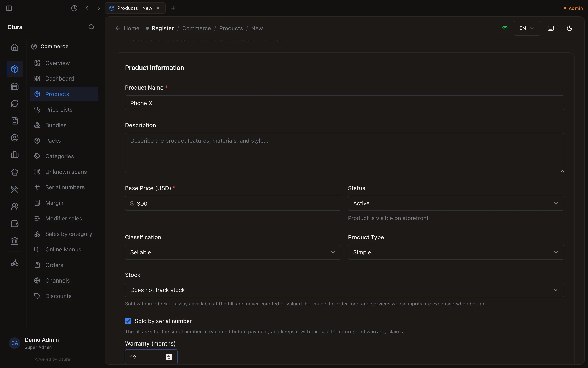Click the Products breadcrumb link
The image size is (588, 368).
231,28
